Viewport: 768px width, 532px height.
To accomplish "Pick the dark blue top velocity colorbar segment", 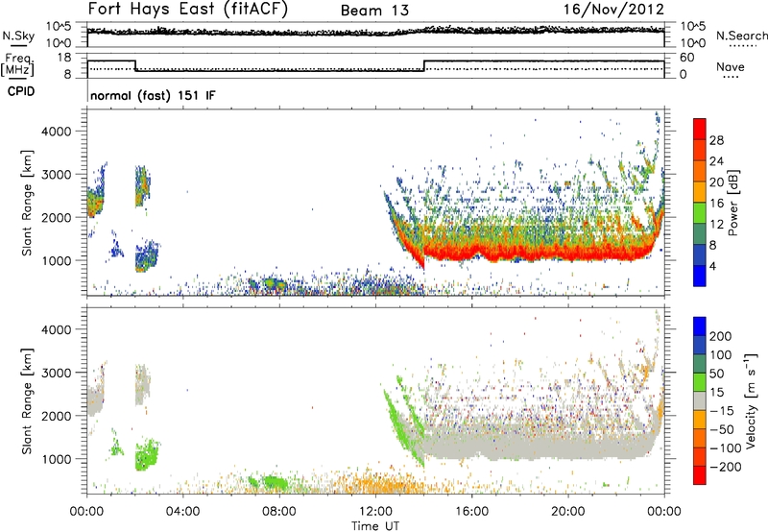I will tap(700, 326).
